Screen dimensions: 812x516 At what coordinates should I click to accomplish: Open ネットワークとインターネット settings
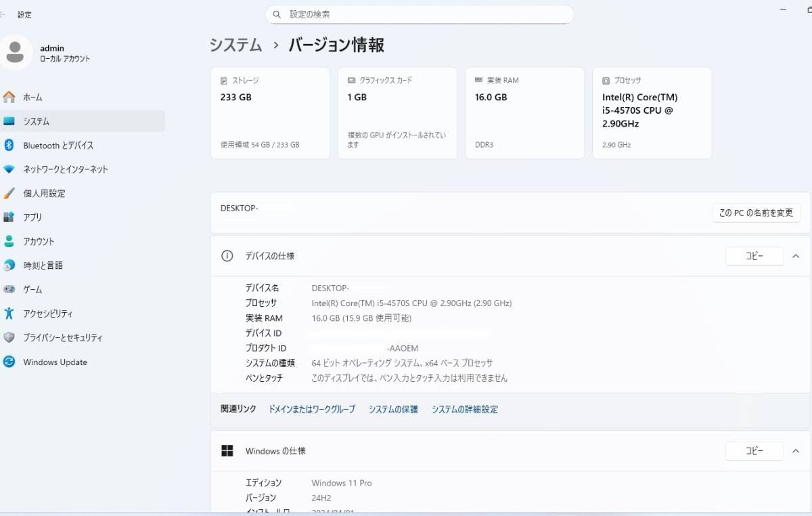click(x=83, y=169)
